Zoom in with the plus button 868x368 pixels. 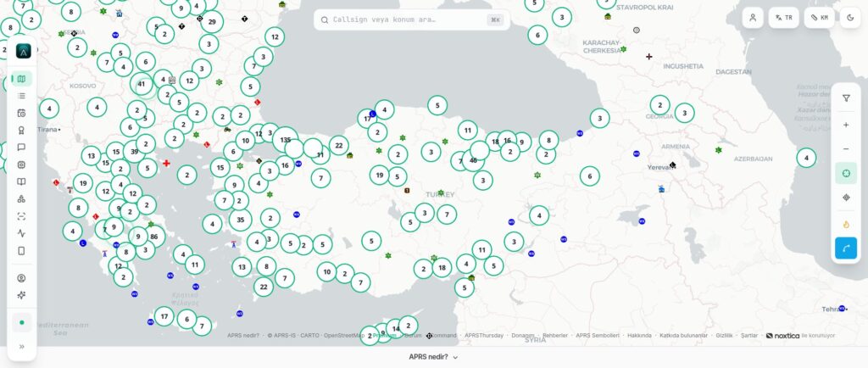846,125
